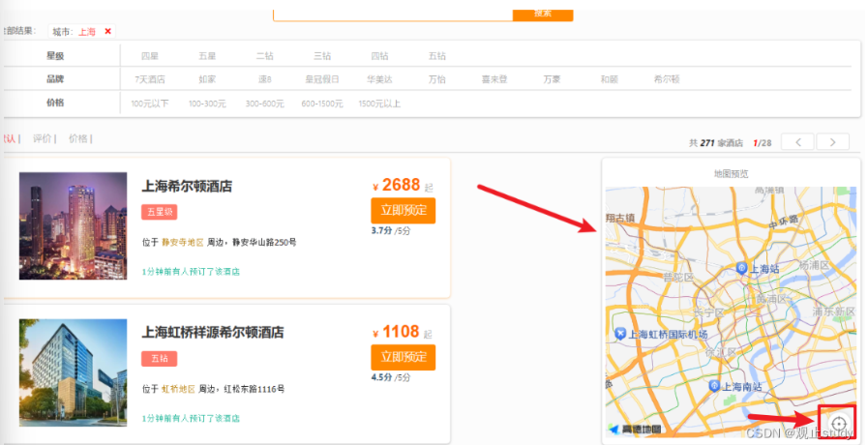
Task: Select price range 300-600元
Action: tap(264, 104)
